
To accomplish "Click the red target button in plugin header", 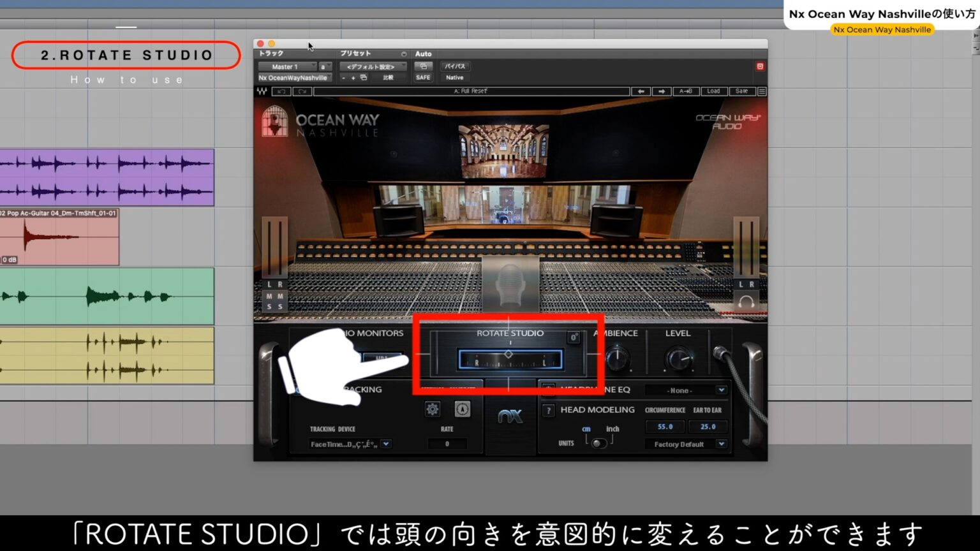I will click(760, 66).
